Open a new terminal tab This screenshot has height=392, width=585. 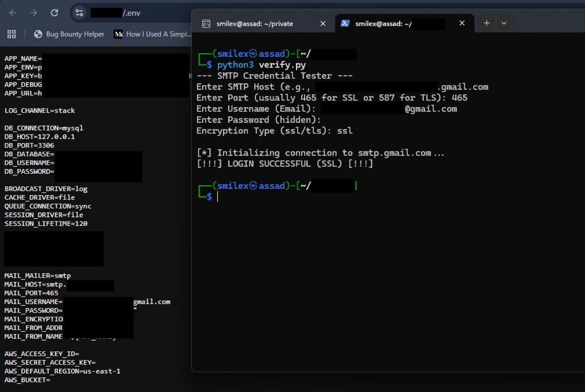point(486,23)
